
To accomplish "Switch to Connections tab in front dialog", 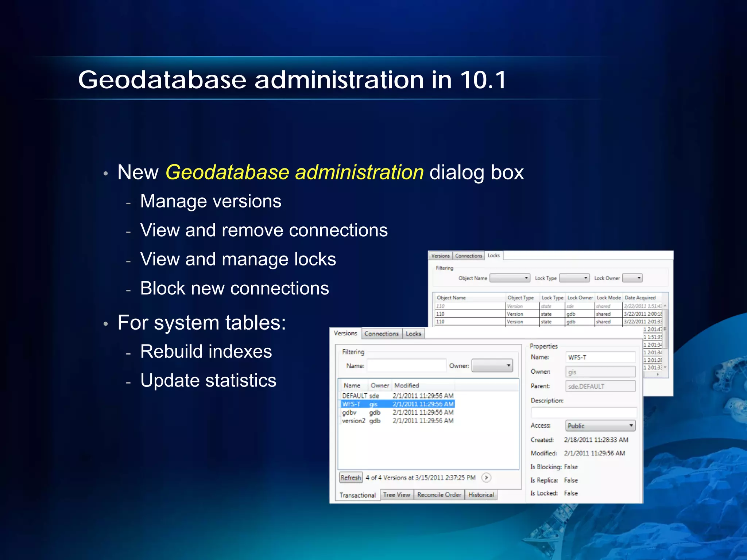I will (x=382, y=334).
